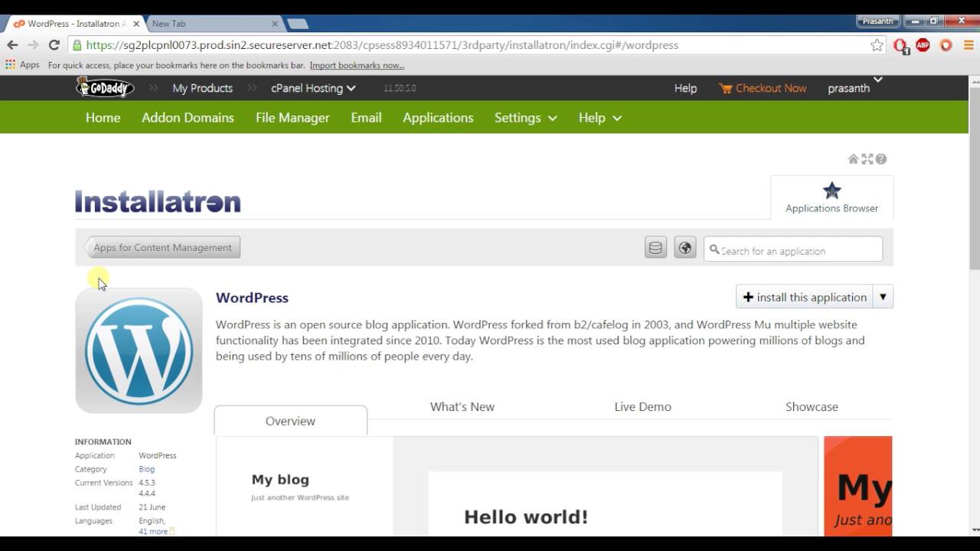Open the Home menu item

click(x=103, y=118)
